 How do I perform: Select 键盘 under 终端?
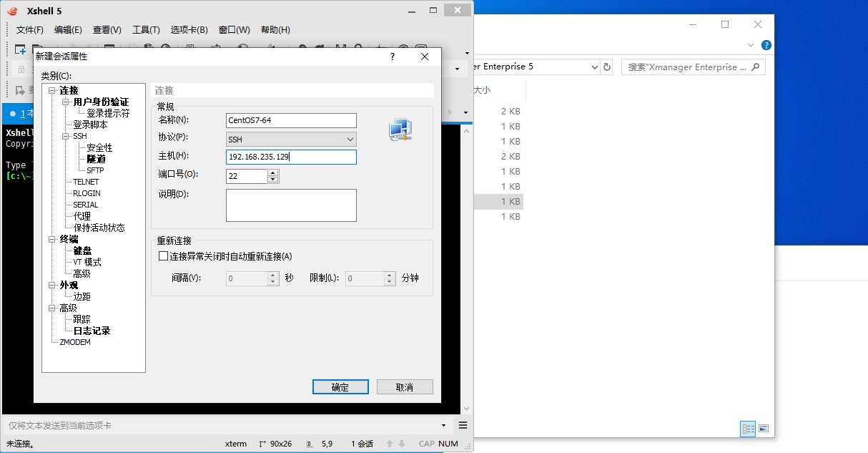[82, 250]
